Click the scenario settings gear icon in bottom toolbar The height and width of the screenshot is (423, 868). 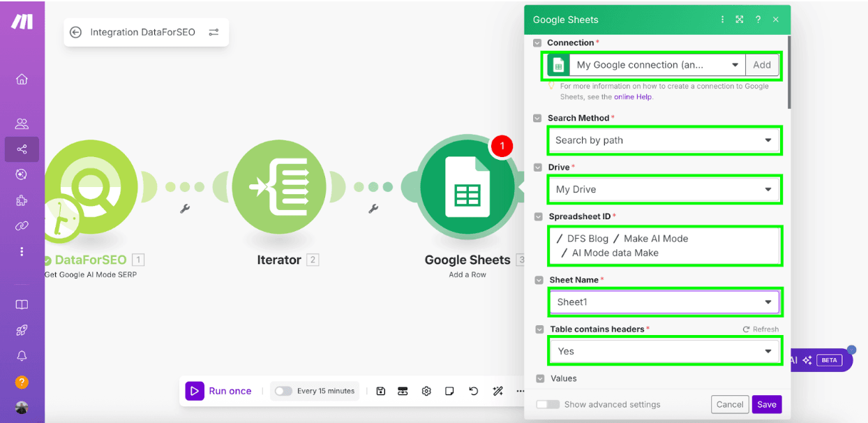click(x=426, y=392)
